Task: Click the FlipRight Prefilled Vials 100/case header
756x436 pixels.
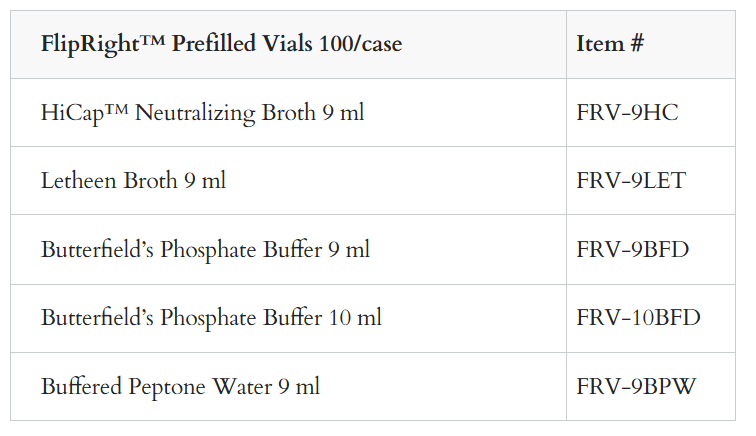Action: pyautogui.click(x=288, y=44)
